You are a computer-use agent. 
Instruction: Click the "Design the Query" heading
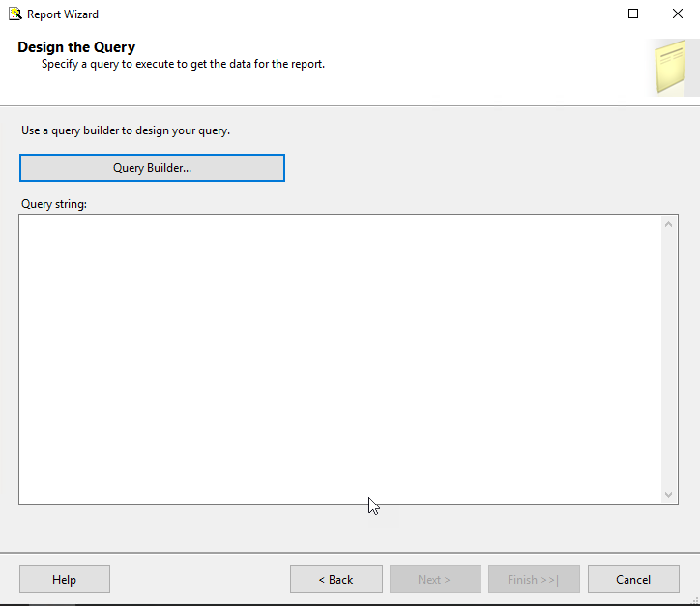pos(76,47)
